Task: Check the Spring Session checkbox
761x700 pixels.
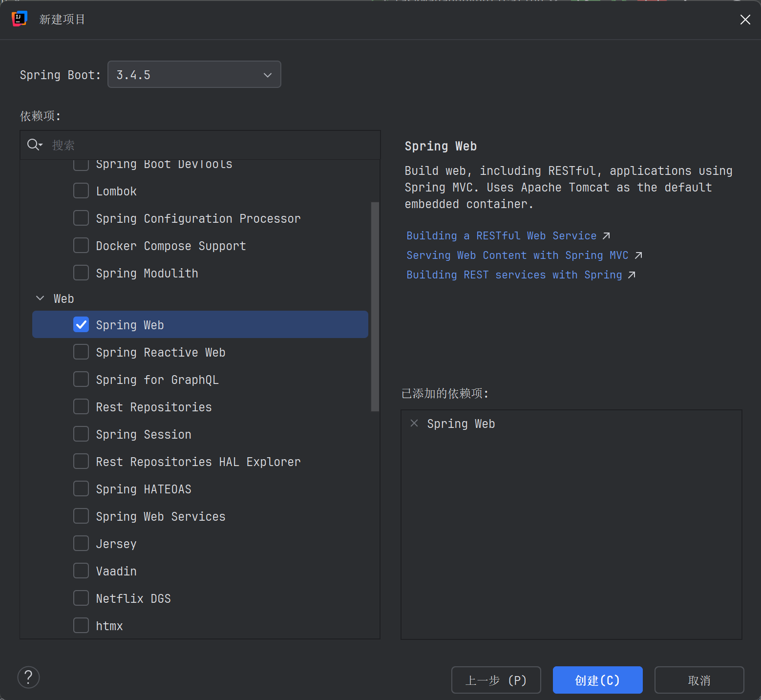Action: point(81,434)
